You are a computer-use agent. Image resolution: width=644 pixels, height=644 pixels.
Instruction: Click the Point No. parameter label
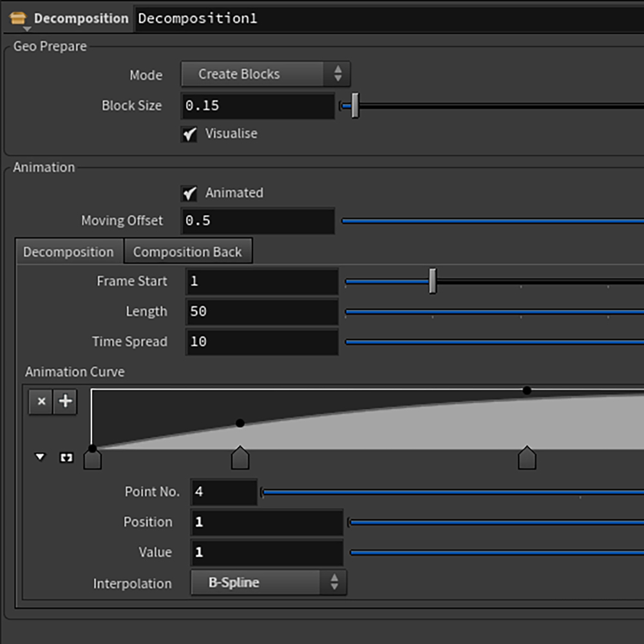(153, 491)
